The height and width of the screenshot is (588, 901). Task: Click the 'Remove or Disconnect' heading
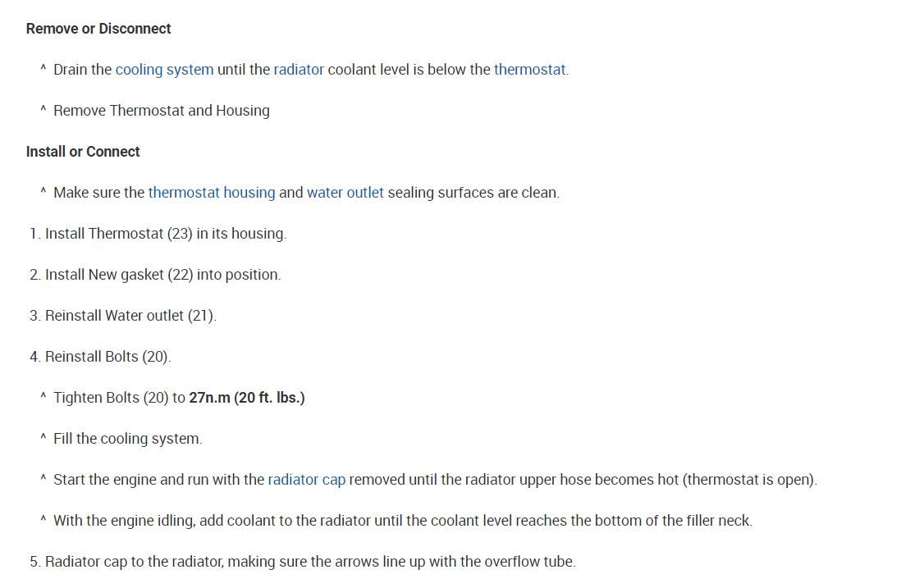pyautogui.click(x=98, y=29)
